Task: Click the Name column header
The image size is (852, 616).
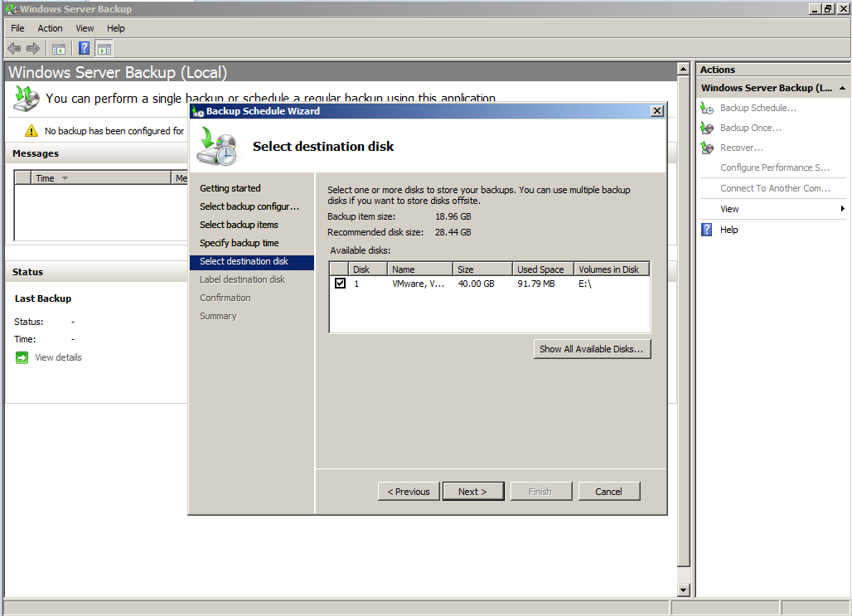Action: [x=420, y=269]
